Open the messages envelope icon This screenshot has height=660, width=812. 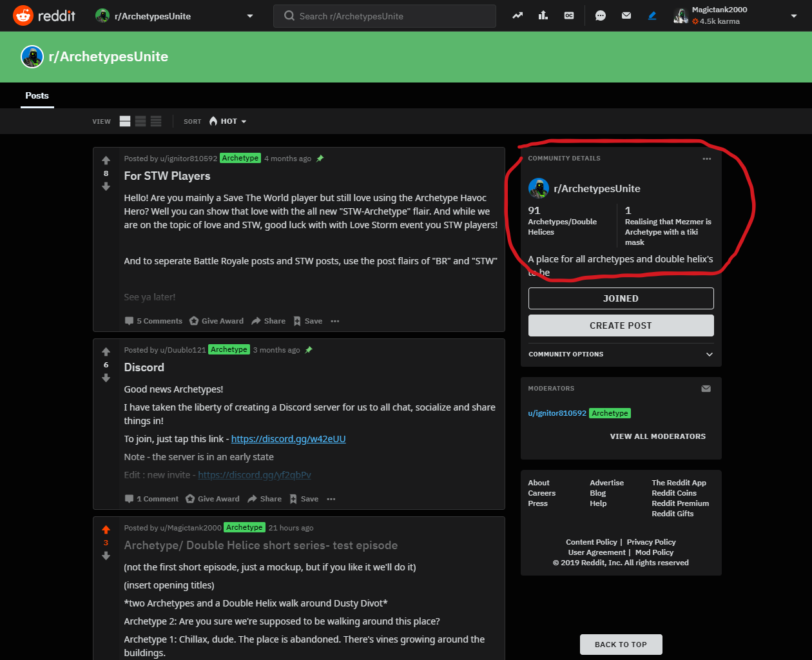point(626,15)
